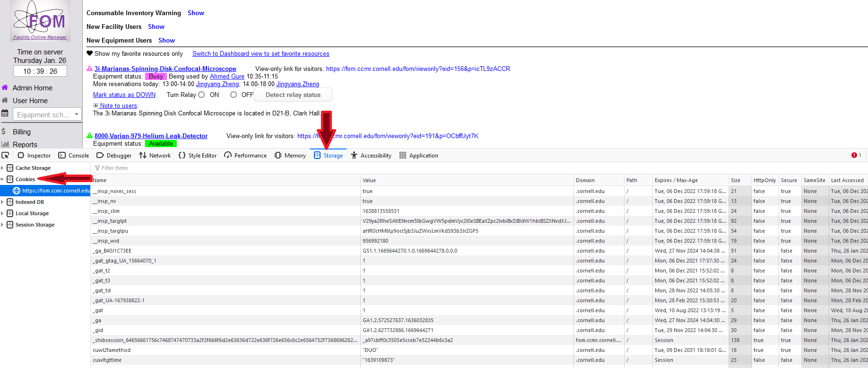The height and width of the screenshot is (368, 868).
Task: Open the Performance tab
Action: pos(245,155)
